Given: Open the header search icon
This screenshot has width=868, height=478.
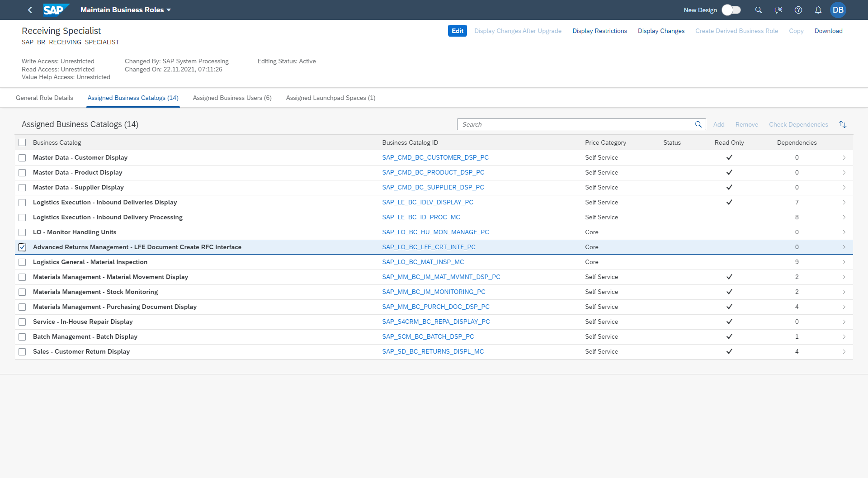Looking at the screenshot, I should coord(759,10).
